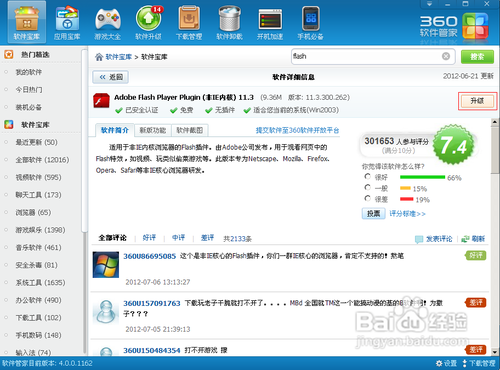
Task: Select 全部软件 (12016) category
Action: pos(42,160)
